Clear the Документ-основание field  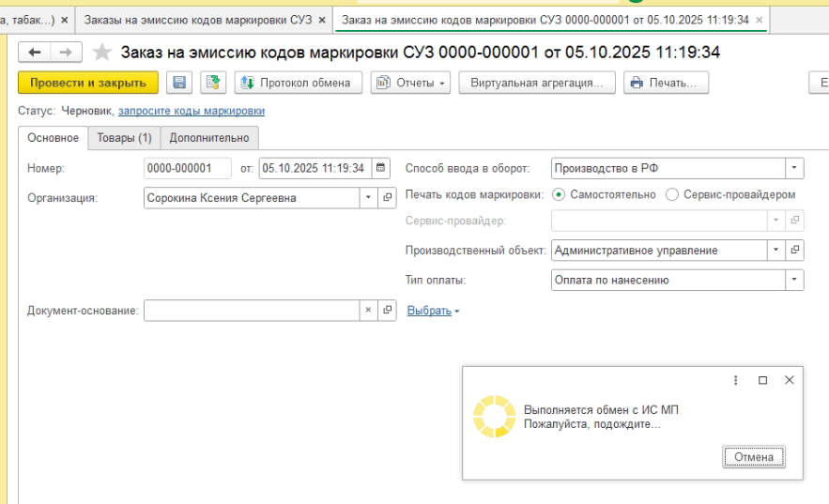[368, 311]
